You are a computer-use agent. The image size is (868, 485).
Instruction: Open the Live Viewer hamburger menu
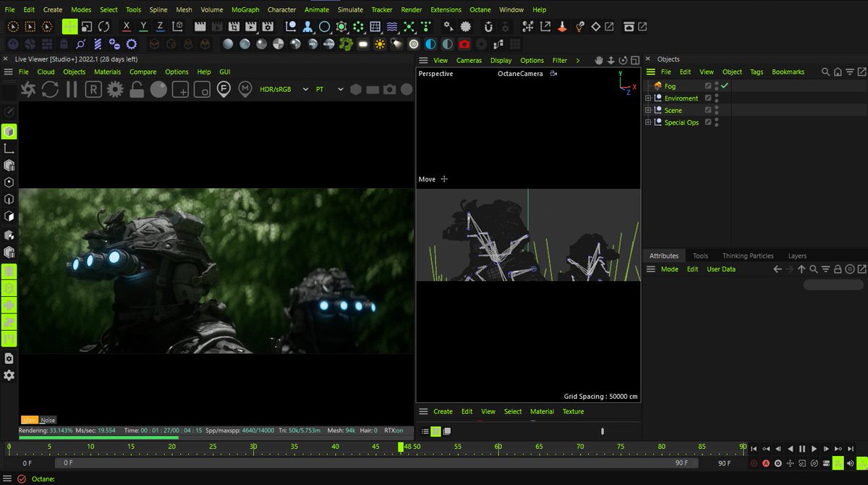click(8, 72)
